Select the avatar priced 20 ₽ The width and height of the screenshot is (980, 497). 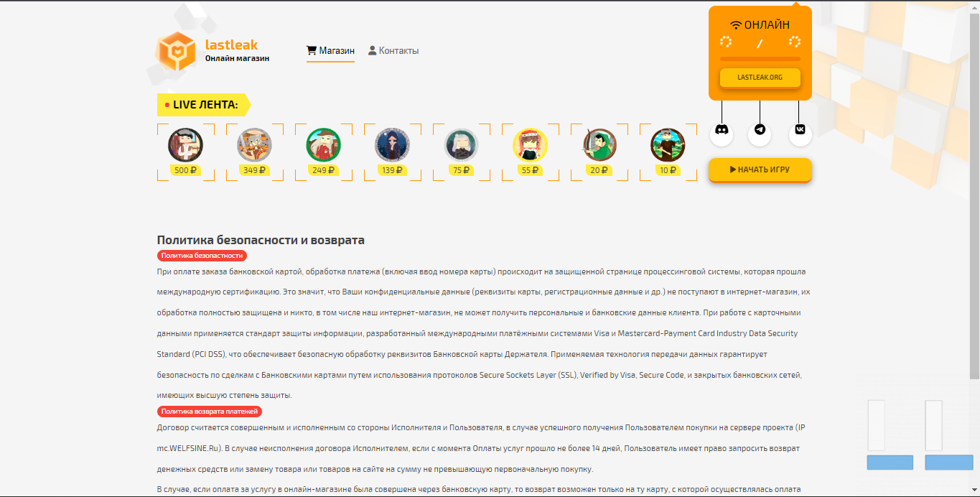click(599, 145)
